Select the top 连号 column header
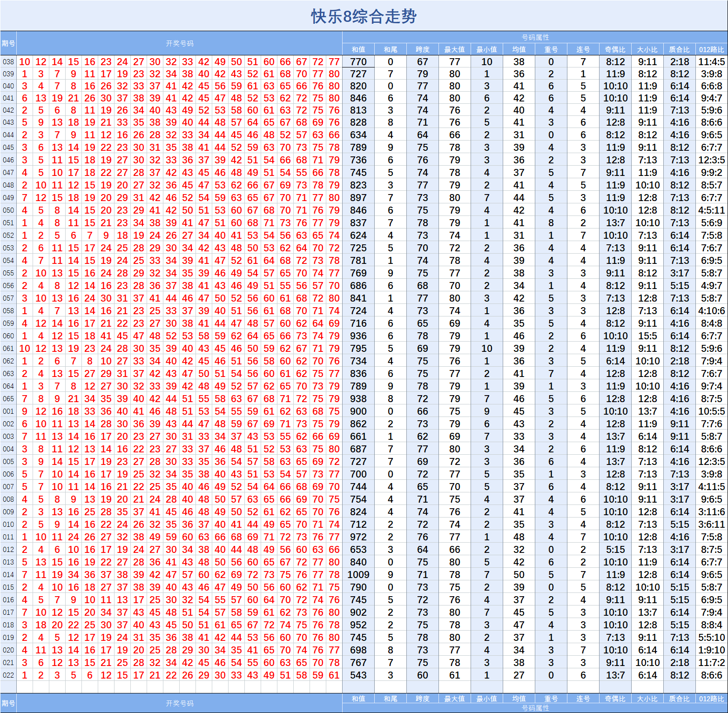Screen dimensions: 728x713 coord(583,49)
